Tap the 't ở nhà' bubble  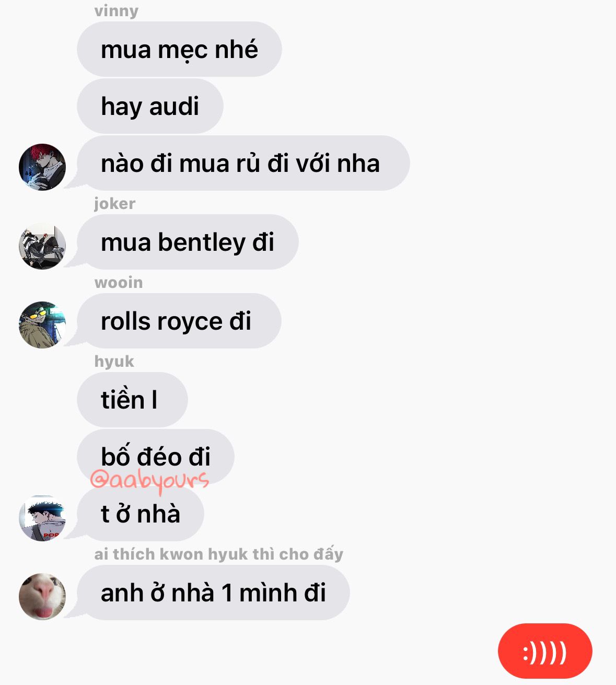click(140, 514)
